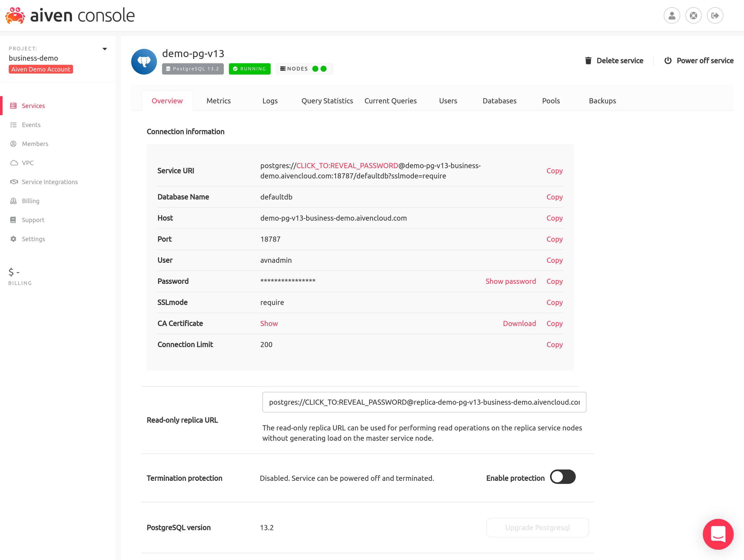Select the Read-only replica URL field
The image size is (744, 560).
pyautogui.click(x=423, y=402)
